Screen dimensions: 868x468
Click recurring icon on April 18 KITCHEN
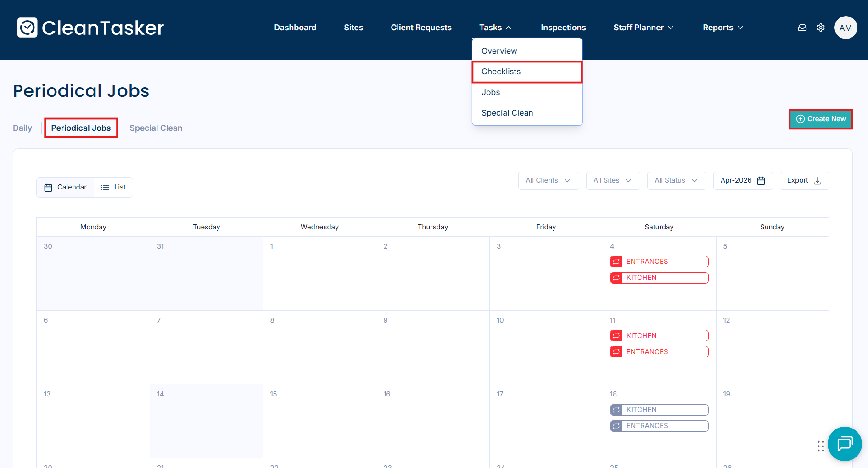(x=616, y=410)
